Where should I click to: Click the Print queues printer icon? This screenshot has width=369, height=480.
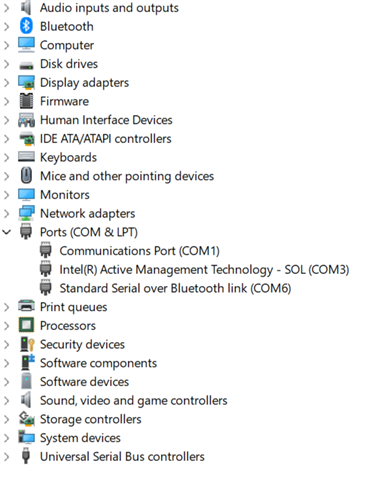26,306
